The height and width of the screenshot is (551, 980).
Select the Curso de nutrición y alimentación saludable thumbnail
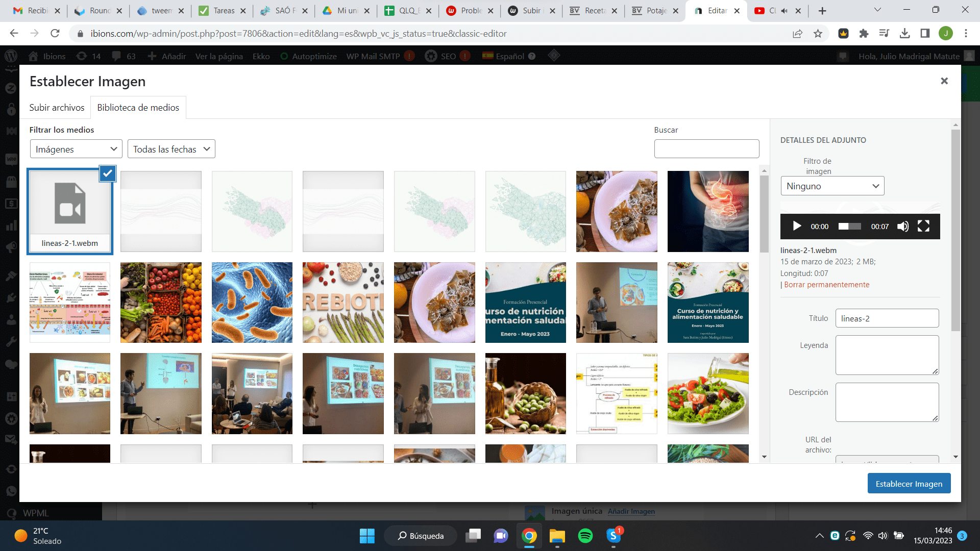tap(708, 303)
